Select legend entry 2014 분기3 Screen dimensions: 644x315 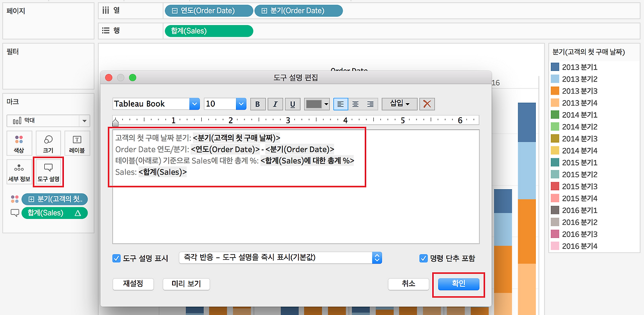click(580, 139)
